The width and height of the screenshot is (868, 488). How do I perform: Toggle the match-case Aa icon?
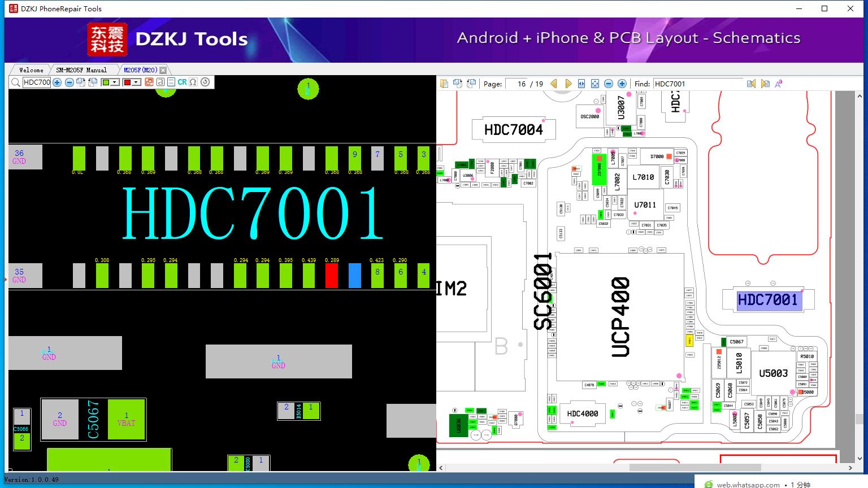point(779,84)
